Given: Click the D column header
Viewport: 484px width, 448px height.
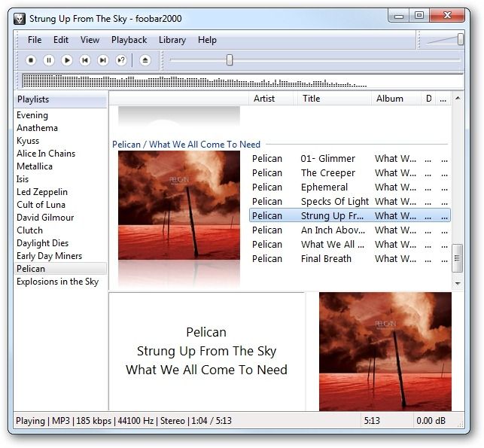Looking at the screenshot, I should tap(428, 99).
